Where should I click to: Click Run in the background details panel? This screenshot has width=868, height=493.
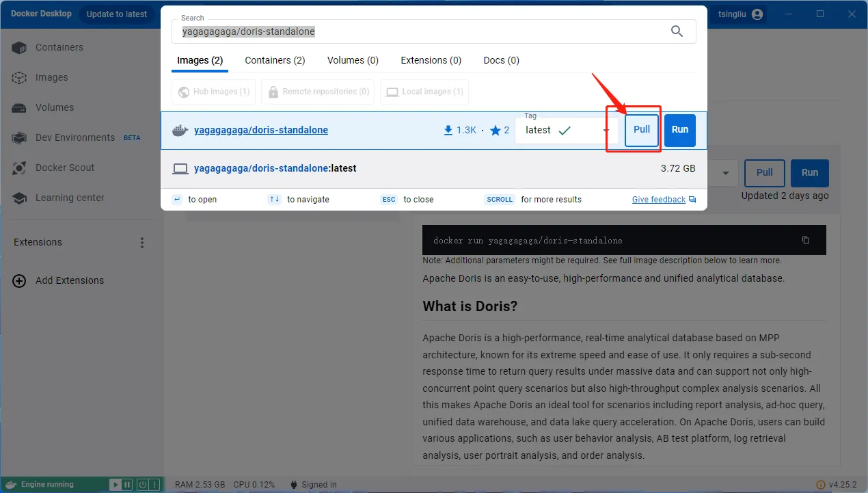(x=810, y=173)
